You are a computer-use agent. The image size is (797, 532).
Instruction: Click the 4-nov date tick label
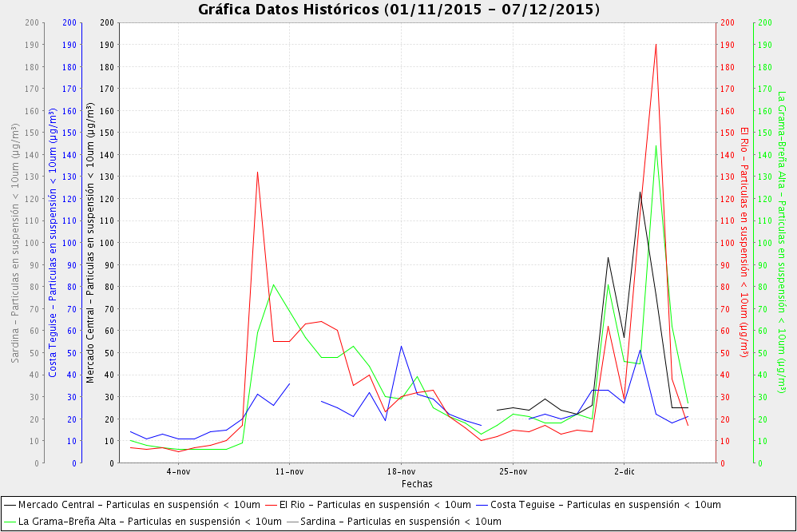click(x=178, y=471)
